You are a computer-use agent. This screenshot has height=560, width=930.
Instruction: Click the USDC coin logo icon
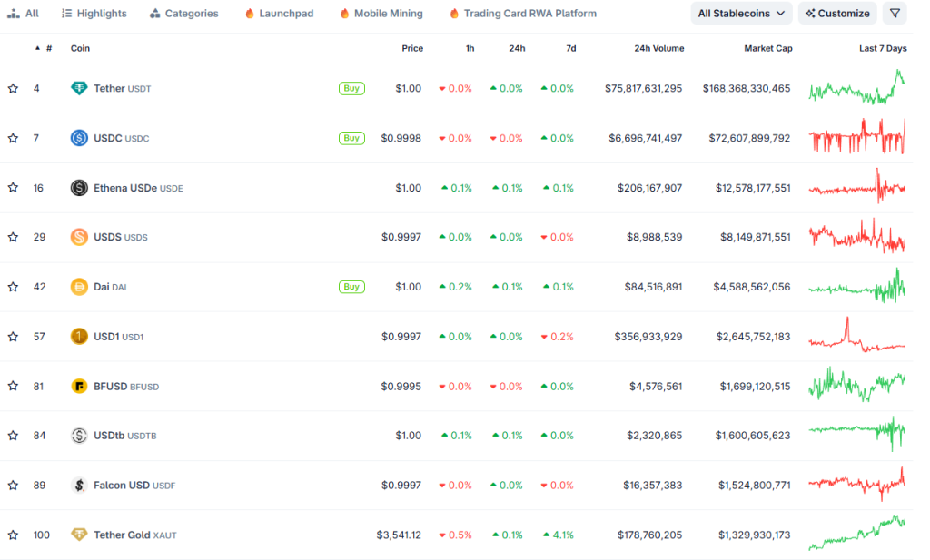coord(79,138)
